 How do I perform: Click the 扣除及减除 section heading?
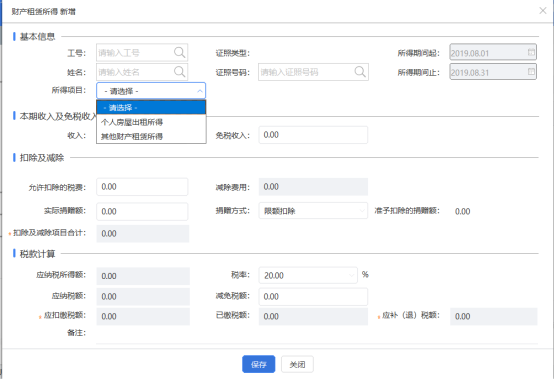tap(42, 158)
